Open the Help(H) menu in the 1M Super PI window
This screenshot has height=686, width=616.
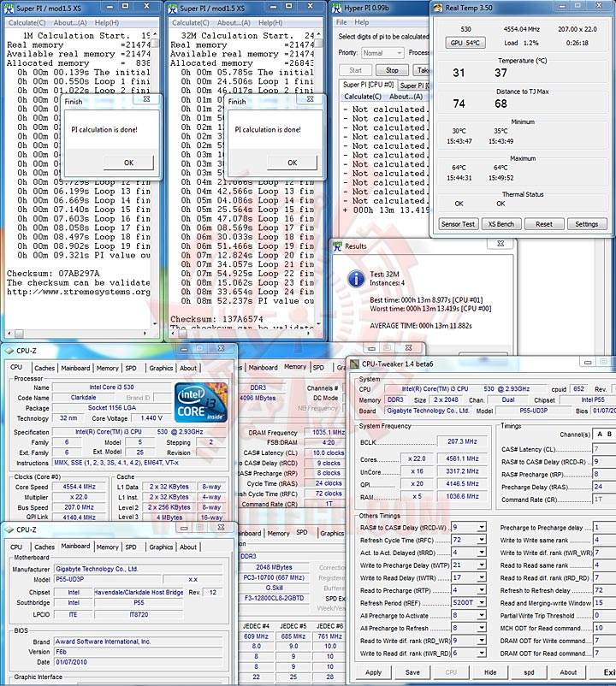[107, 23]
